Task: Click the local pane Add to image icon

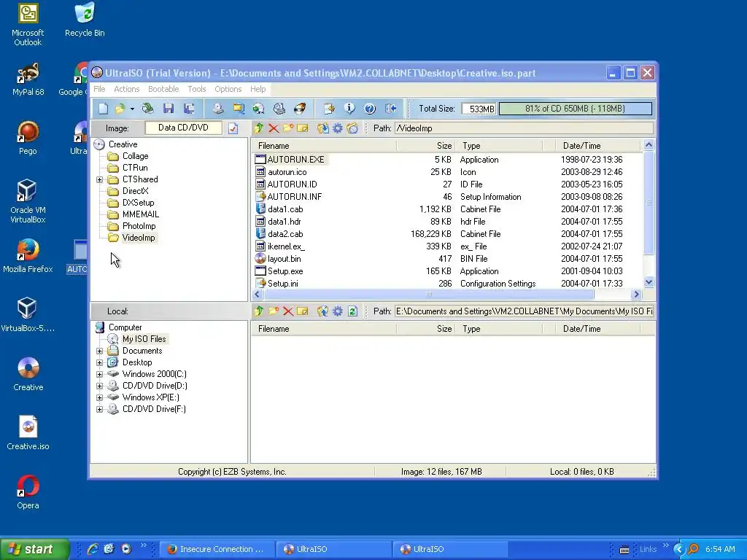Action: tap(322, 311)
